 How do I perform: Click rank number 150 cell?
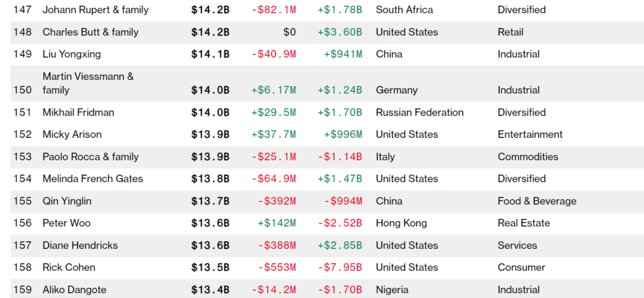(x=22, y=90)
